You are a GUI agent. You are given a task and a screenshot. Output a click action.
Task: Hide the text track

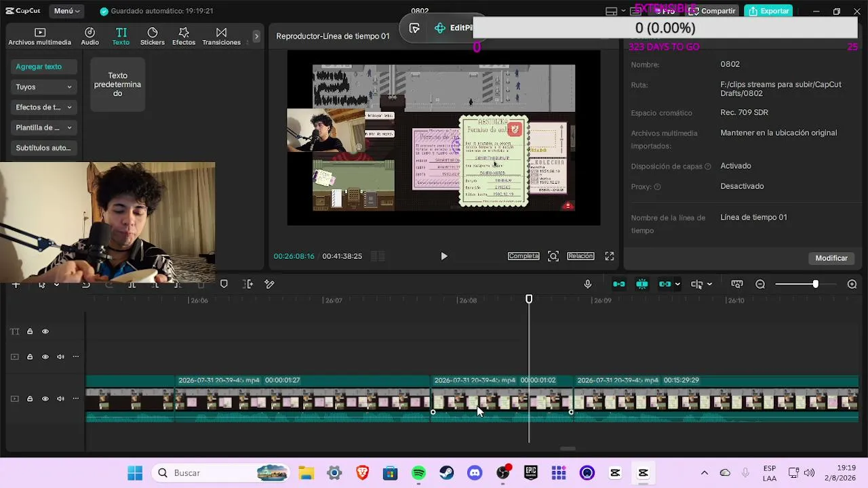coord(45,331)
